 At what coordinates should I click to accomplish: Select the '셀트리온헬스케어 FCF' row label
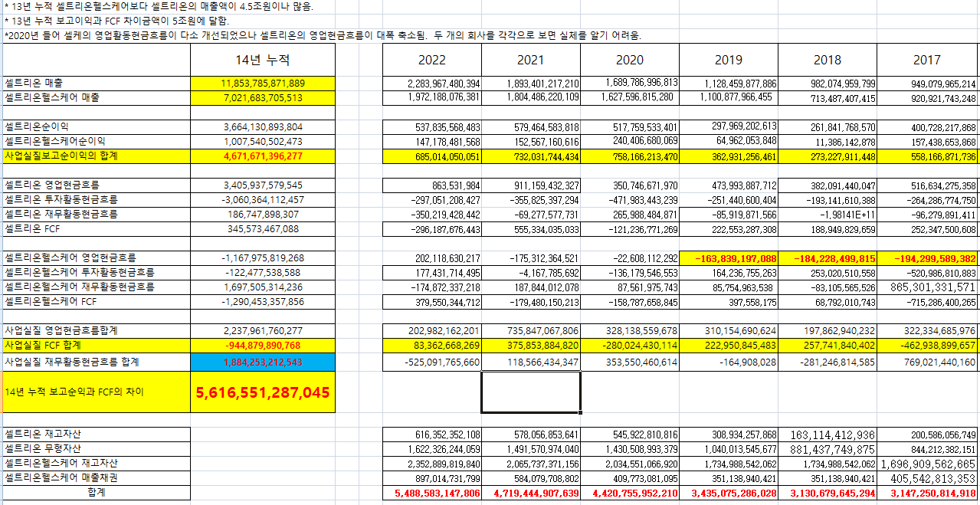(x=97, y=301)
